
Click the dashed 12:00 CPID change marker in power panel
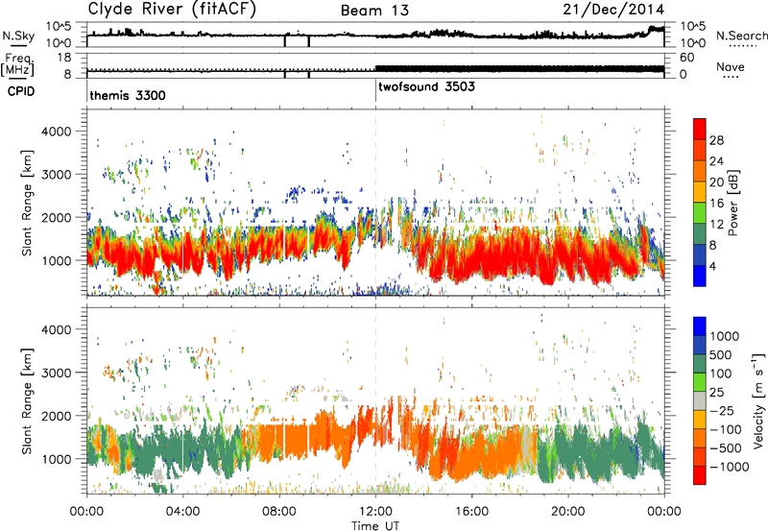[375, 203]
